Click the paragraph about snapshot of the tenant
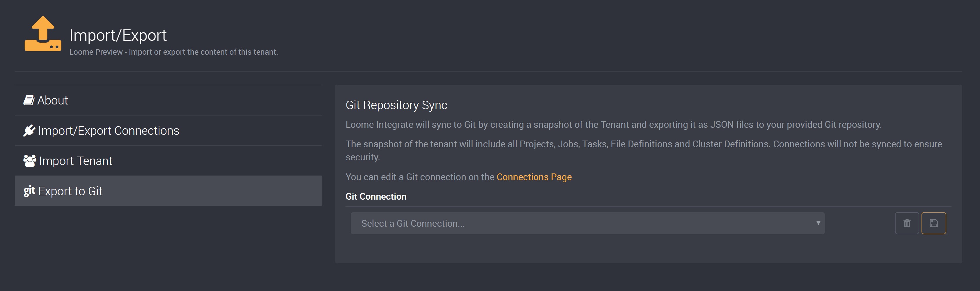Image resolution: width=980 pixels, height=291 pixels. tap(644, 151)
